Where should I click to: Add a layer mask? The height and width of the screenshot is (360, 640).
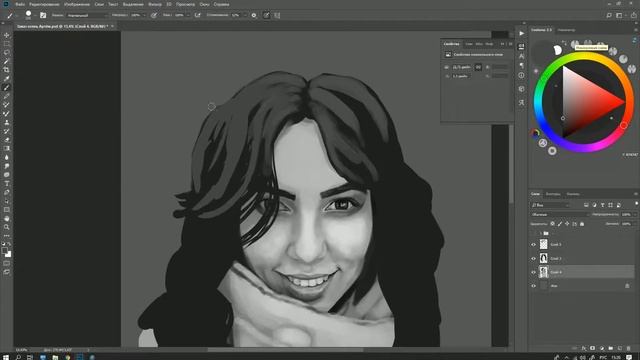coord(593,348)
